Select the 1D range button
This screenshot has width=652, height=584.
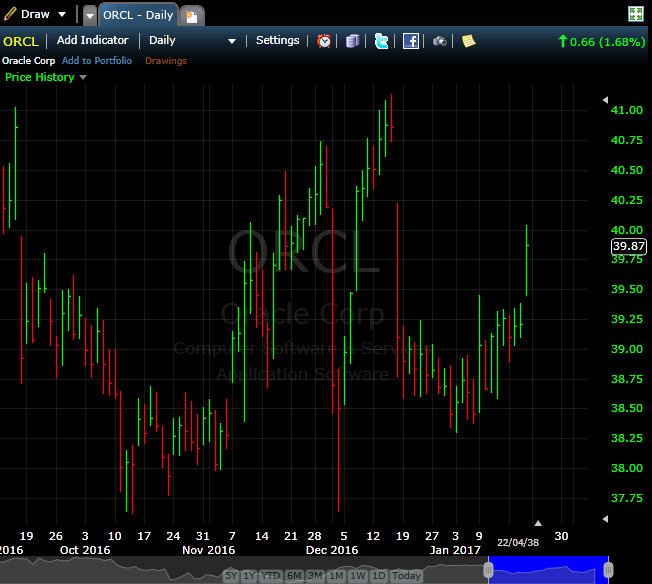378,576
